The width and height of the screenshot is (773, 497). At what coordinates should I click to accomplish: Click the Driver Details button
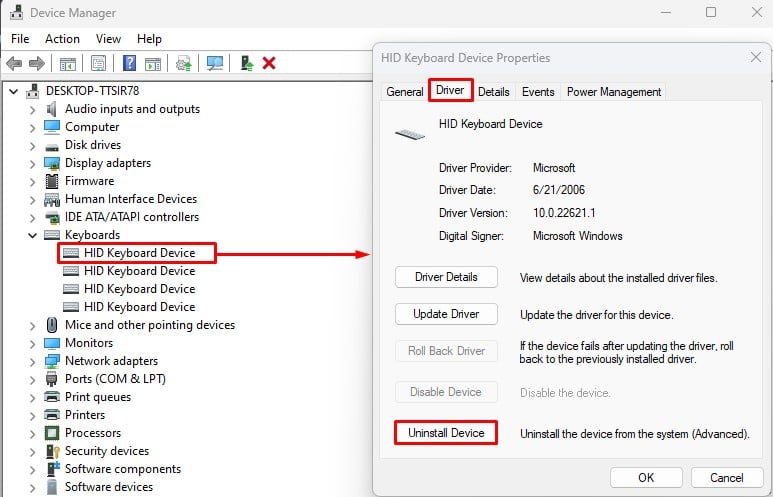click(446, 277)
